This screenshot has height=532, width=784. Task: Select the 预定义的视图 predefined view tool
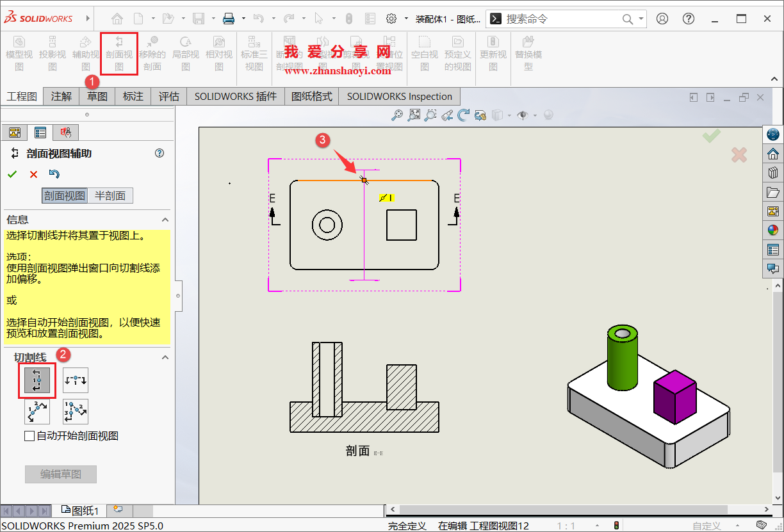458,53
